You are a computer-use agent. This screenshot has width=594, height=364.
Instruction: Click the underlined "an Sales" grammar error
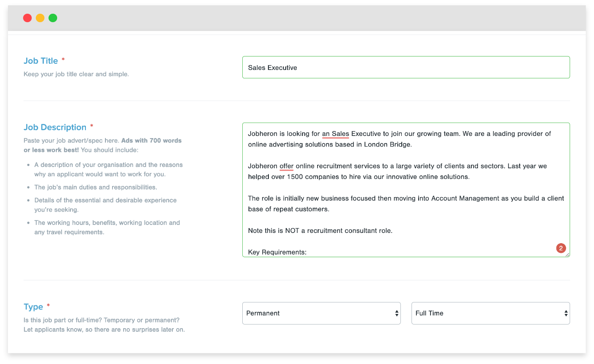(335, 134)
